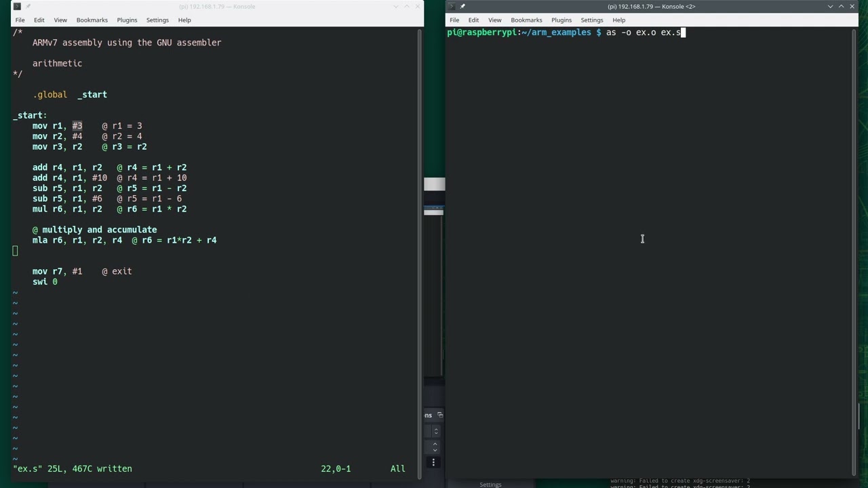Click the upper spin box stepper in background window
Viewport: 868px width, 488px height.
(x=435, y=431)
